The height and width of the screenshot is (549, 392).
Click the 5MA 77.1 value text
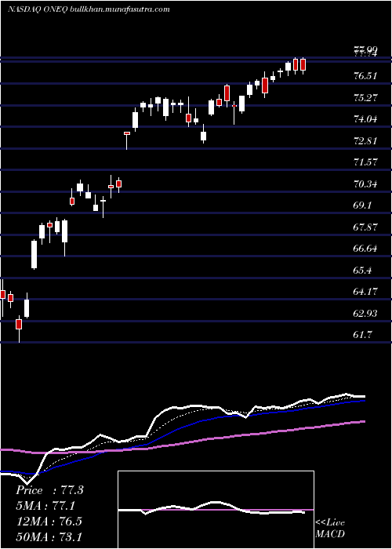click(45, 506)
